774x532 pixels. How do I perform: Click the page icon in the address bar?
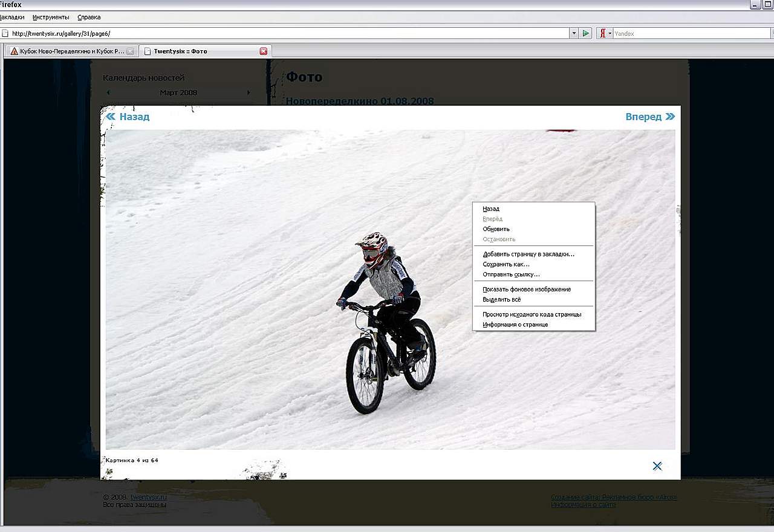point(5,33)
